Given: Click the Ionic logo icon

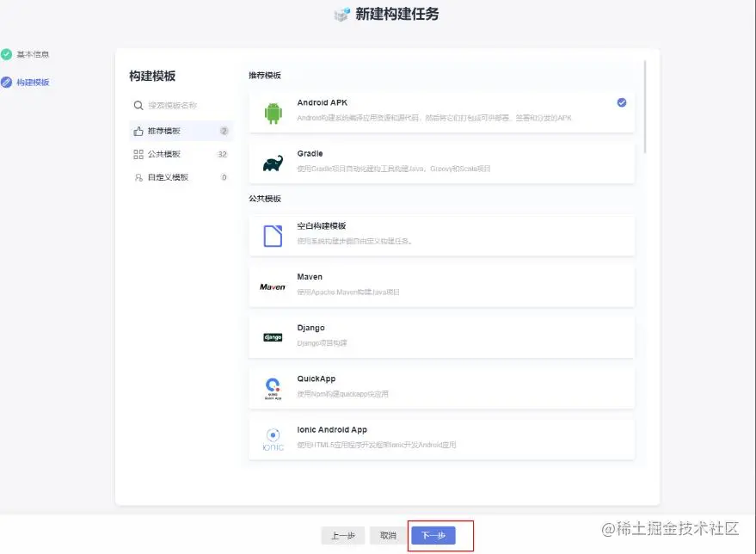Looking at the screenshot, I should (273, 440).
